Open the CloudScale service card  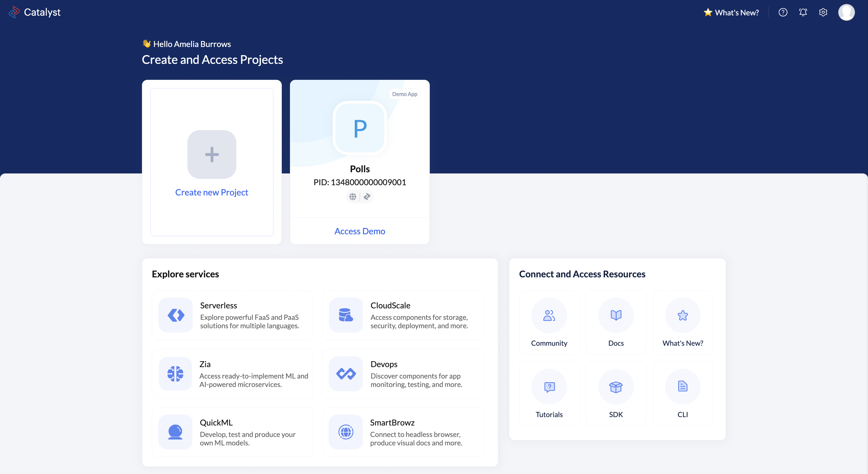(403, 315)
